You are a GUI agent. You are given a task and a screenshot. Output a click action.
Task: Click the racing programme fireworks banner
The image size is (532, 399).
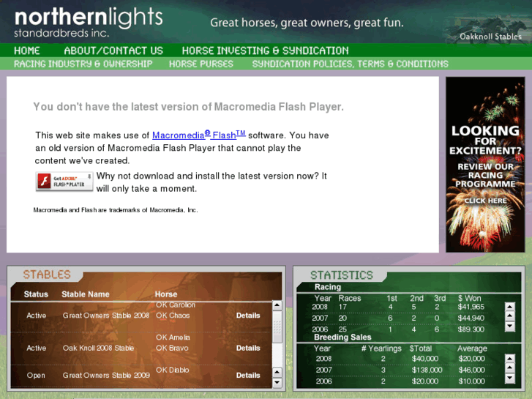(x=485, y=164)
